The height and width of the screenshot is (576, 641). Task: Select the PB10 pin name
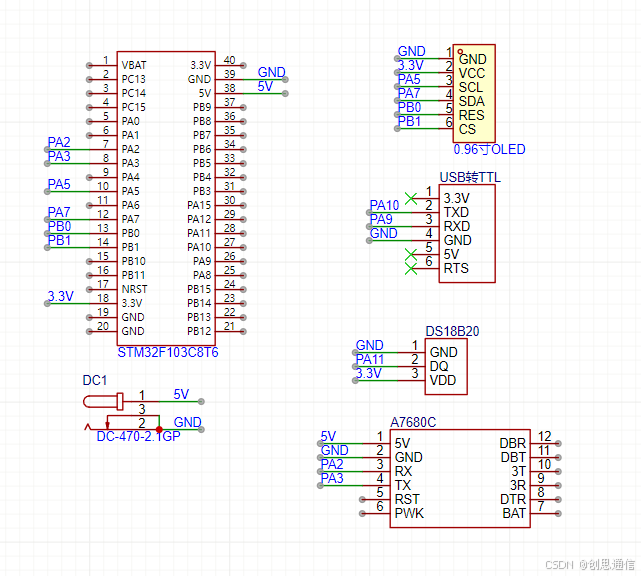coord(134,261)
